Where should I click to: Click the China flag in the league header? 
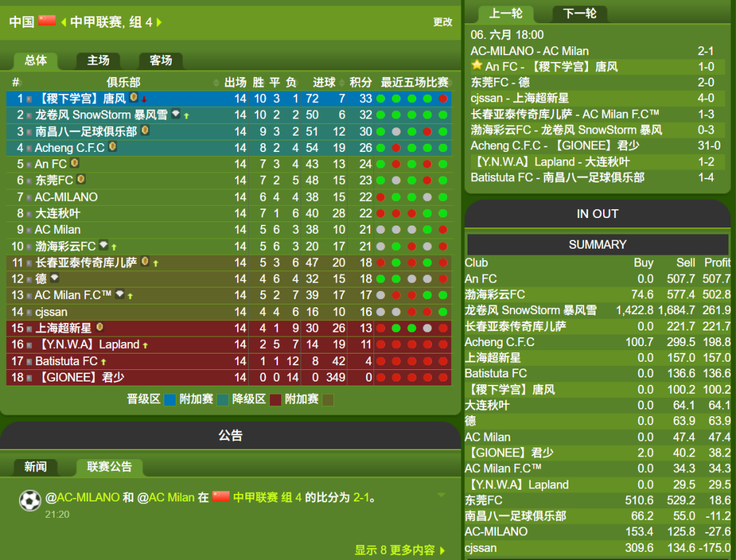pos(47,20)
